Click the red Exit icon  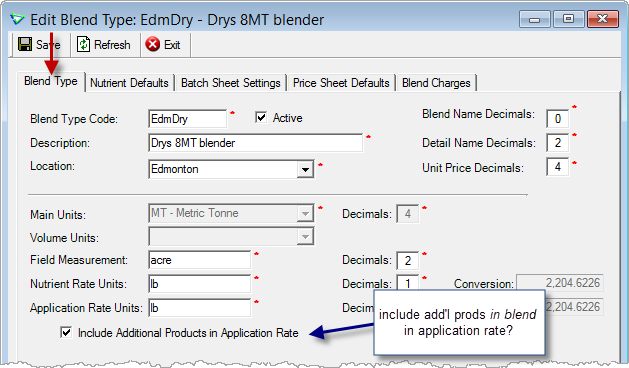point(152,44)
